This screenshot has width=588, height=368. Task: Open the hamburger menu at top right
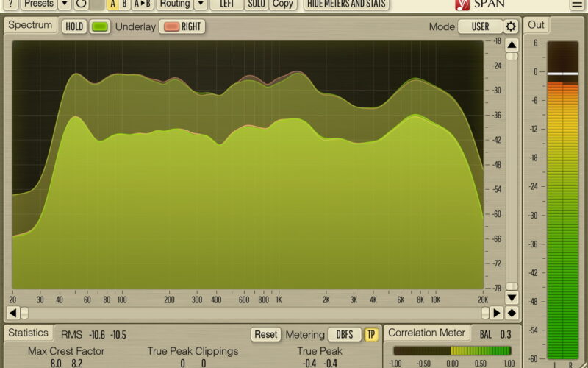click(x=576, y=4)
